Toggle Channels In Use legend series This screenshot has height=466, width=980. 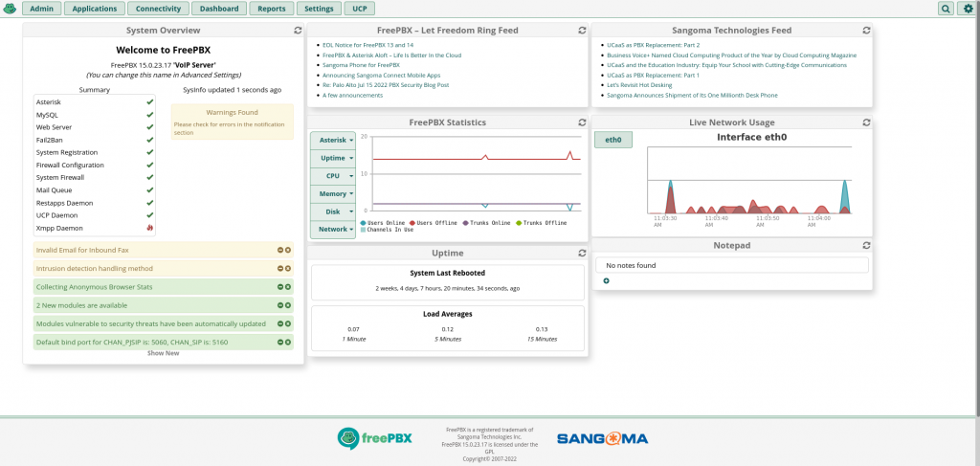[x=387, y=230]
